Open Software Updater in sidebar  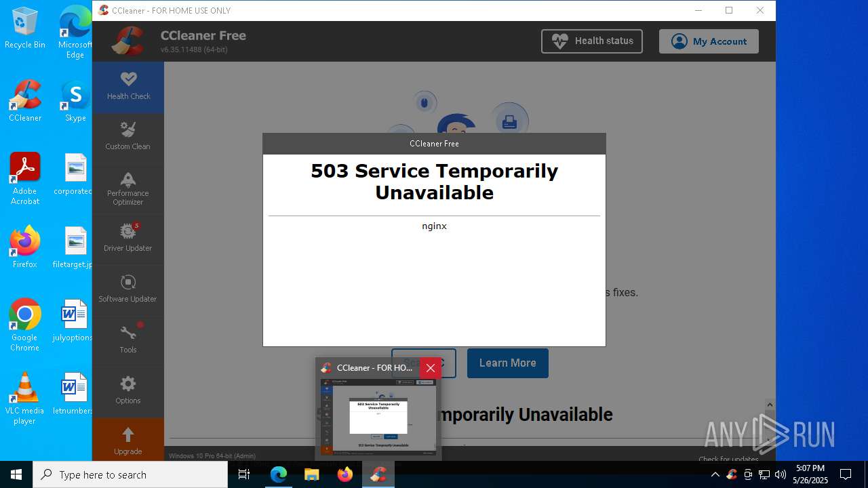(x=128, y=289)
